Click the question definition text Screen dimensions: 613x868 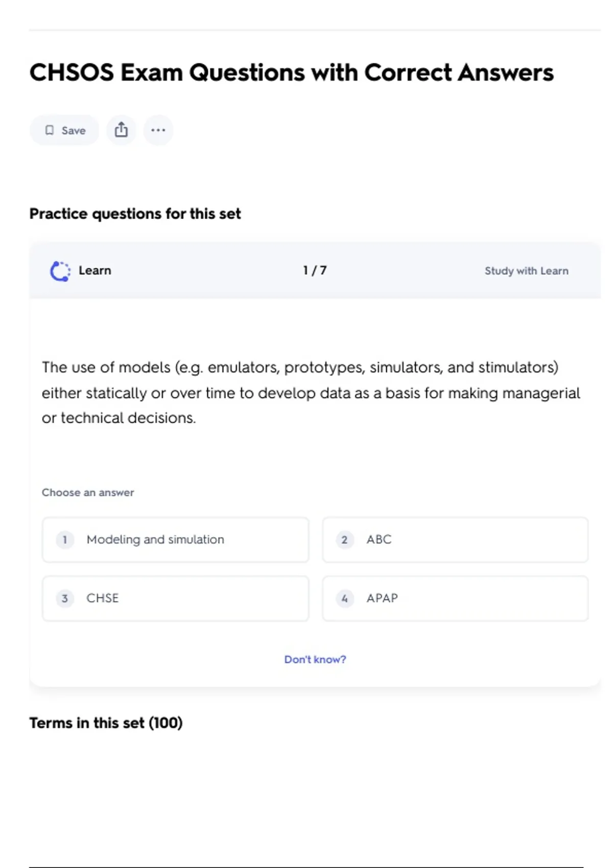(x=311, y=393)
